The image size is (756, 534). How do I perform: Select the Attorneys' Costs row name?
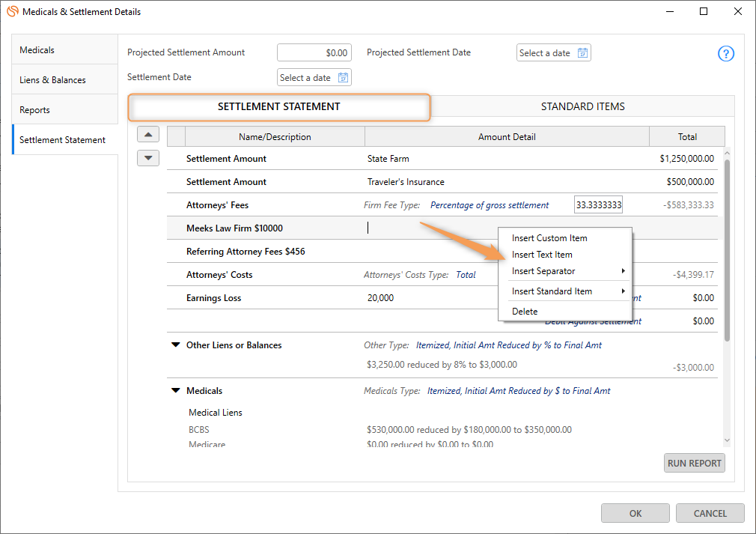coord(219,274)
